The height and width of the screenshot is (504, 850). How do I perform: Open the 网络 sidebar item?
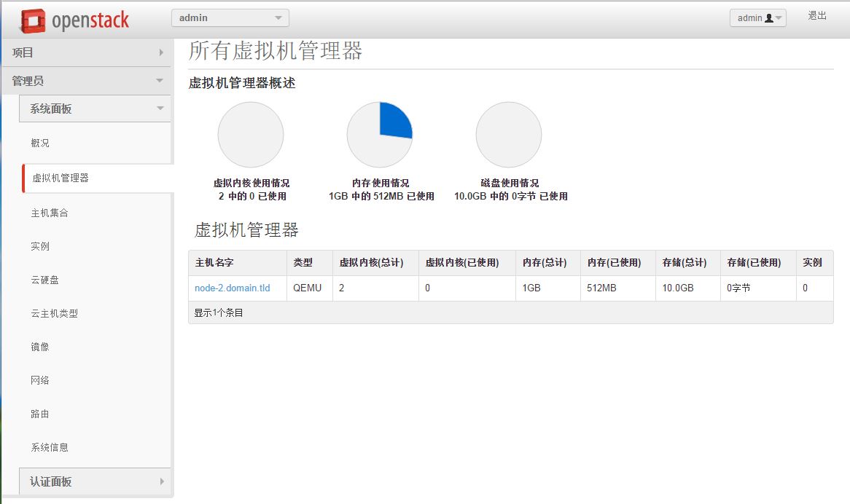pos(40,380)
